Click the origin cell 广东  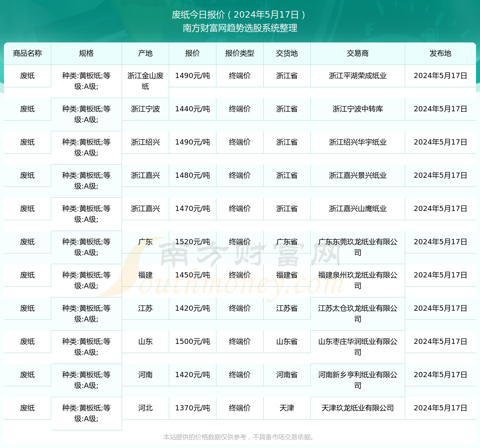click(x=145, y=242)
